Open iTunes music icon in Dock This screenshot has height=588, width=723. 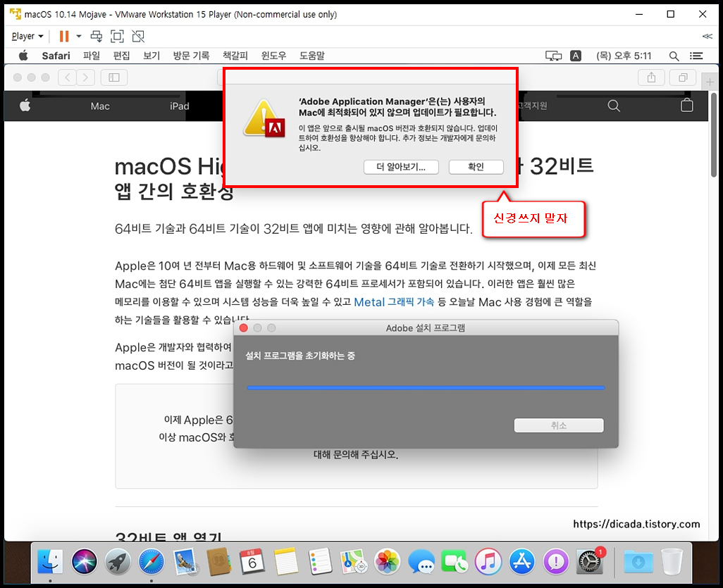tap(488, 561)
